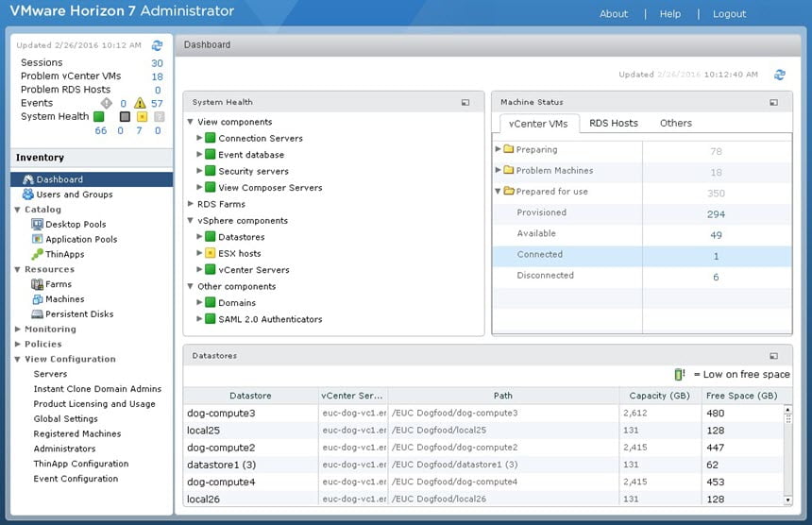This screenshot has width=812, height=525.
Task: Refresh the Dashboard with top-right icon
Action: coord(779,75)
